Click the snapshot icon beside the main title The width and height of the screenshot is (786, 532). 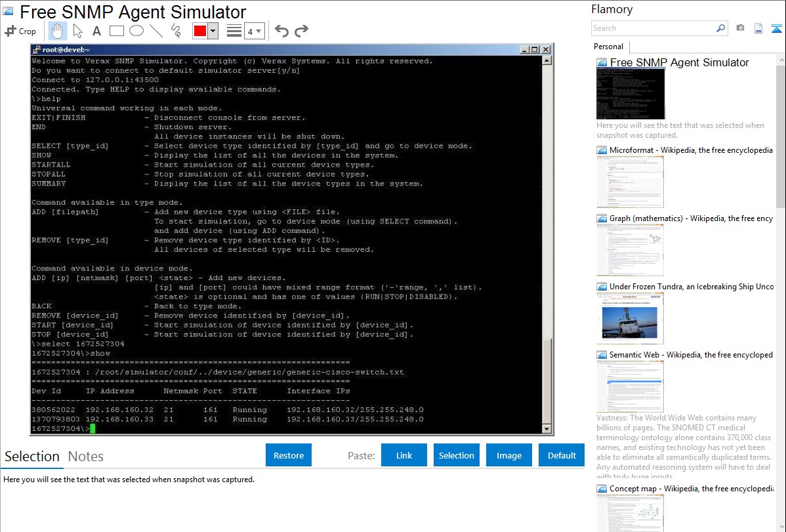(x=9, y=12)
